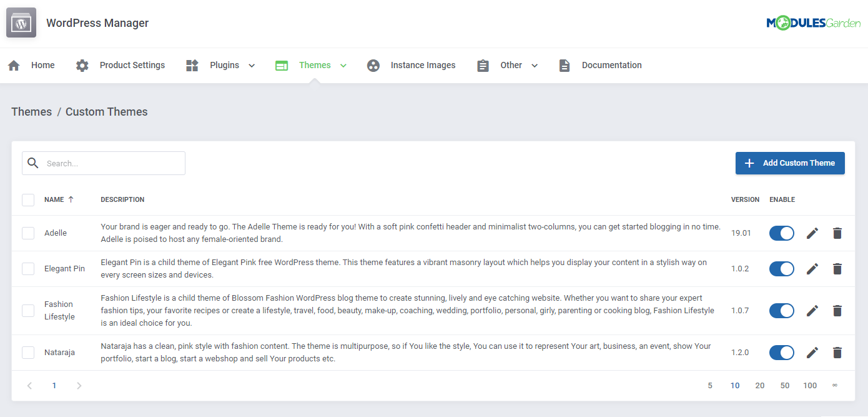The height and width of the screenshot is (417, 868).
Task: Open the Themes breadcrumb link
Action: [31, 111]
